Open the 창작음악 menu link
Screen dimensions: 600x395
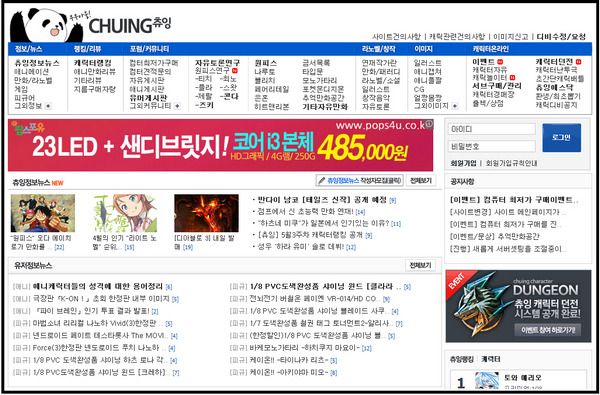pos(376,98)
